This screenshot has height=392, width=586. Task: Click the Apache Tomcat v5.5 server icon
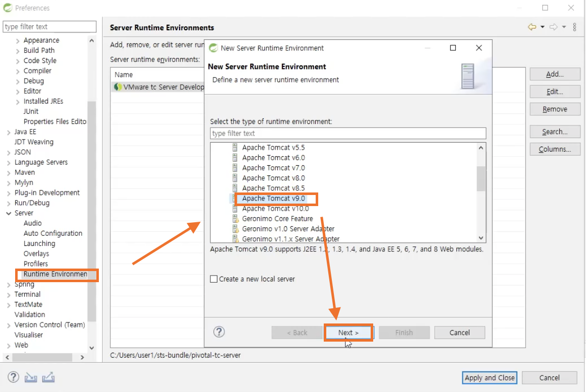[235, 148]
